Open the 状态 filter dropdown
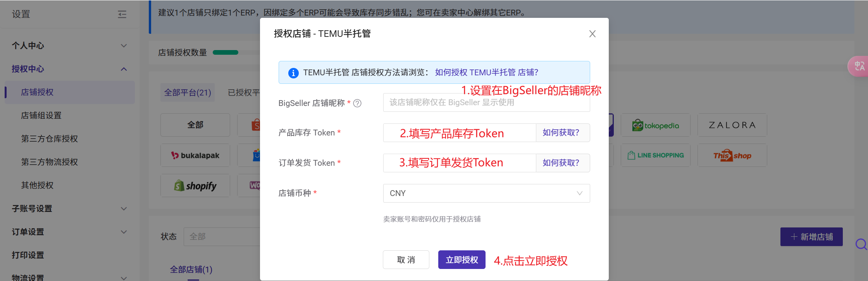The image size is (868, 281). 222,236
